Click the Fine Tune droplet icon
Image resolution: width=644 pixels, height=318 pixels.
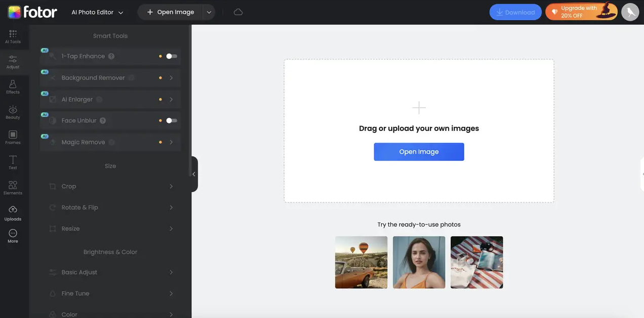[53, 294]
